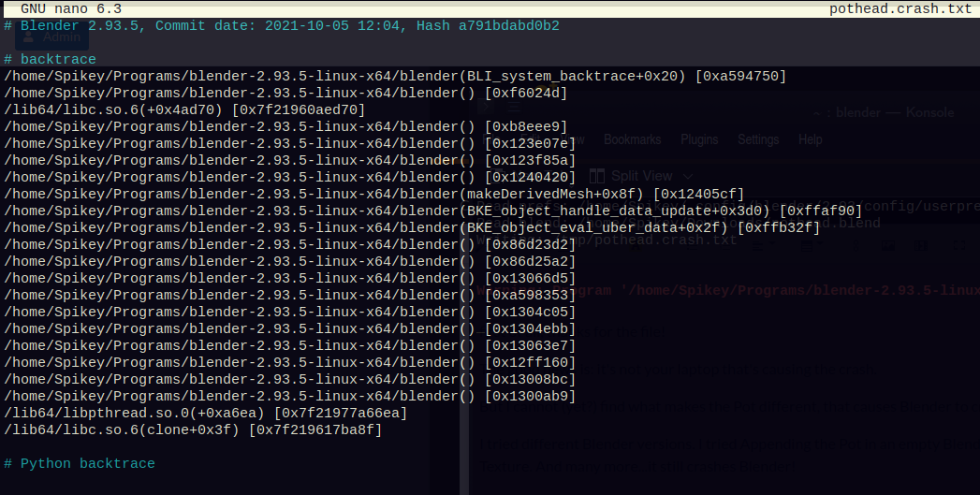Screen dimensions: 980x495
Task: Click Split View in background Konsole toolbar
Action: (631, 176)
